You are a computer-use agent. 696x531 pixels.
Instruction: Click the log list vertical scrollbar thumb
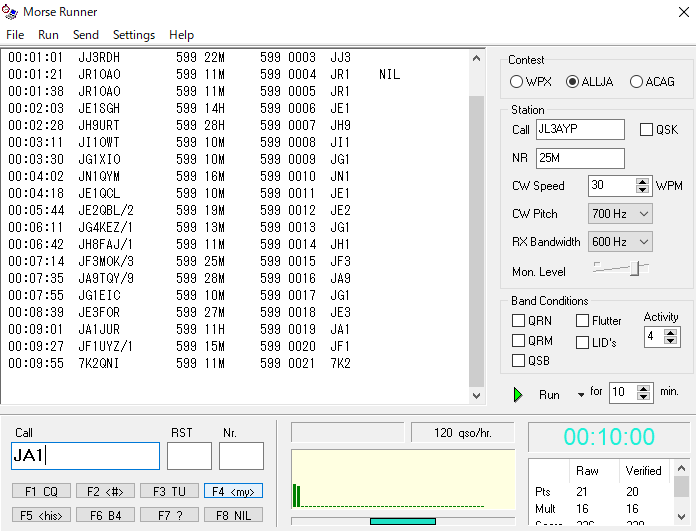point(476,241)
